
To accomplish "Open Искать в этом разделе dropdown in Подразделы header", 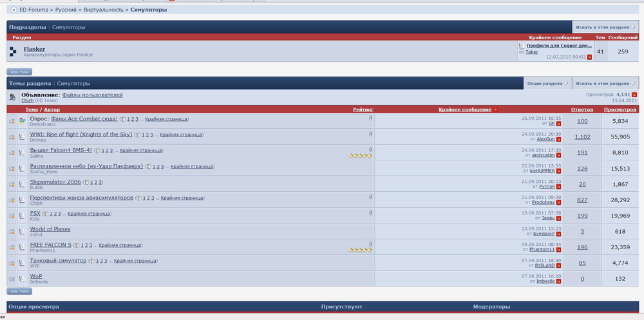I will [x=605, y=27].
